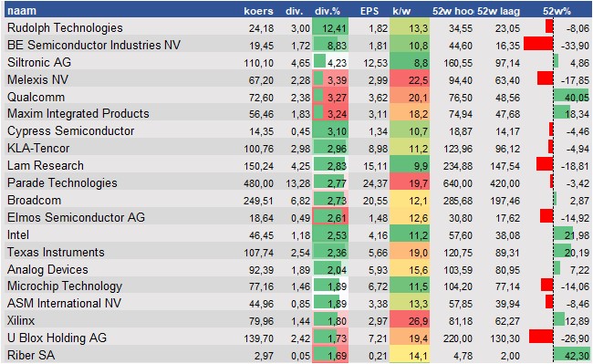The width and height of the screenshot is (593, 364).
Task: Click Xilinx k/w cell 26,9
Action: click(410, 321)
